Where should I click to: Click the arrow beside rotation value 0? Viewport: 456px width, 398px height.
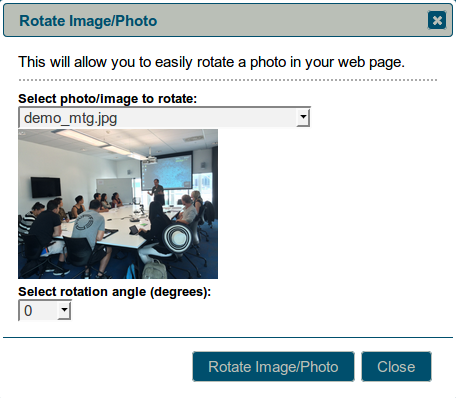[64, 310]
